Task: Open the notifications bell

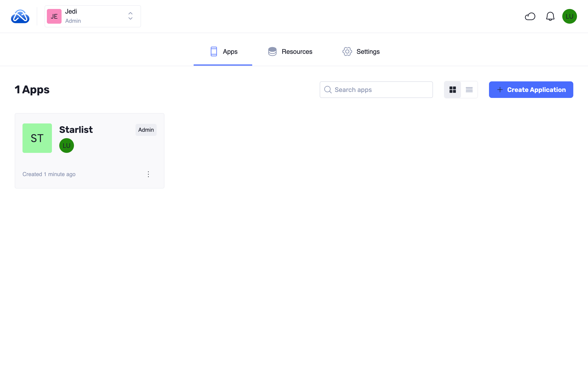Action: 550,16
